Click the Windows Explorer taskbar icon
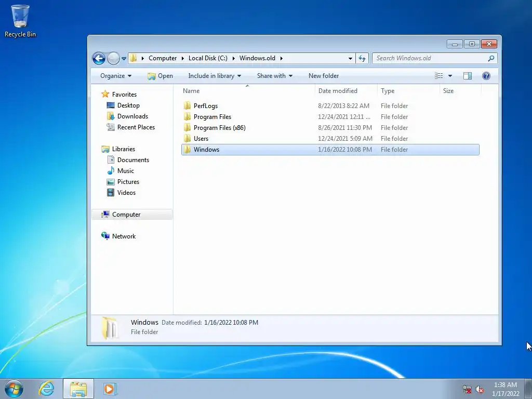 78,389
